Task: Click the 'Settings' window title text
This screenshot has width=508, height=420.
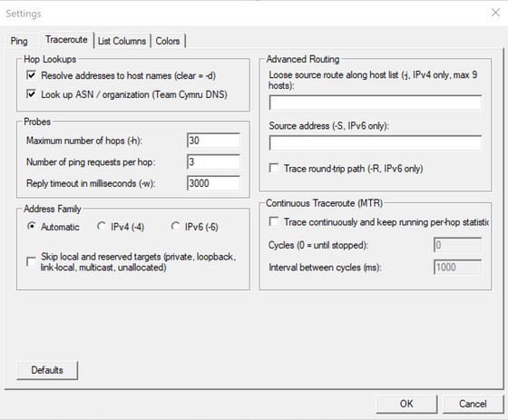Action: point(24,14)
